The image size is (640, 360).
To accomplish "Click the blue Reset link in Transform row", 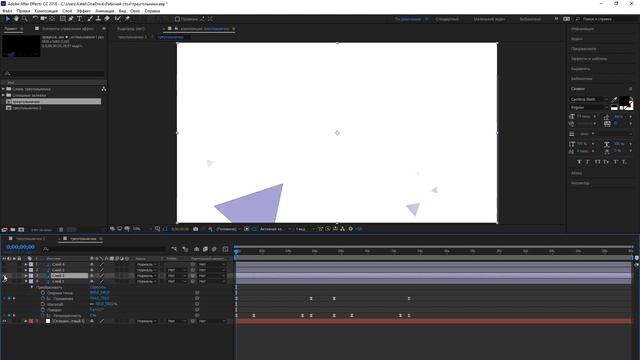I will [x=98, y=287].
